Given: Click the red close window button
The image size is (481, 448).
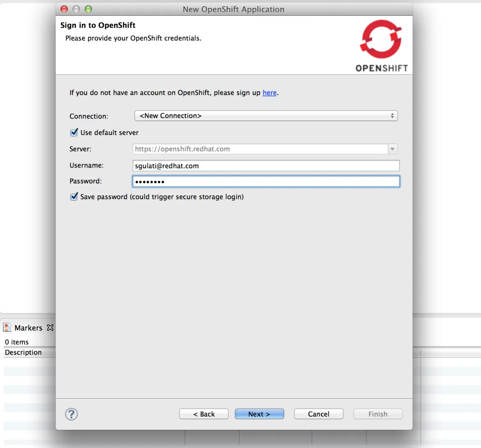Looking at the screenshot, I should coord(64,9).
